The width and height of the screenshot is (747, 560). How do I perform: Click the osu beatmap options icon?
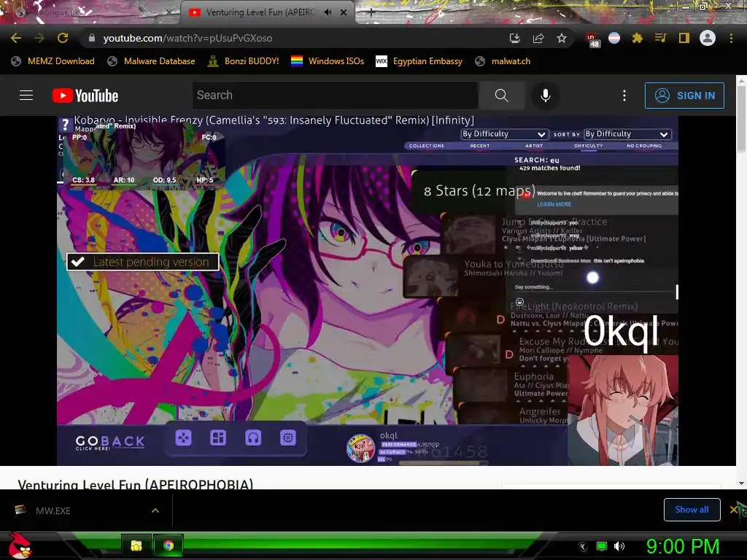coord(287,437)
